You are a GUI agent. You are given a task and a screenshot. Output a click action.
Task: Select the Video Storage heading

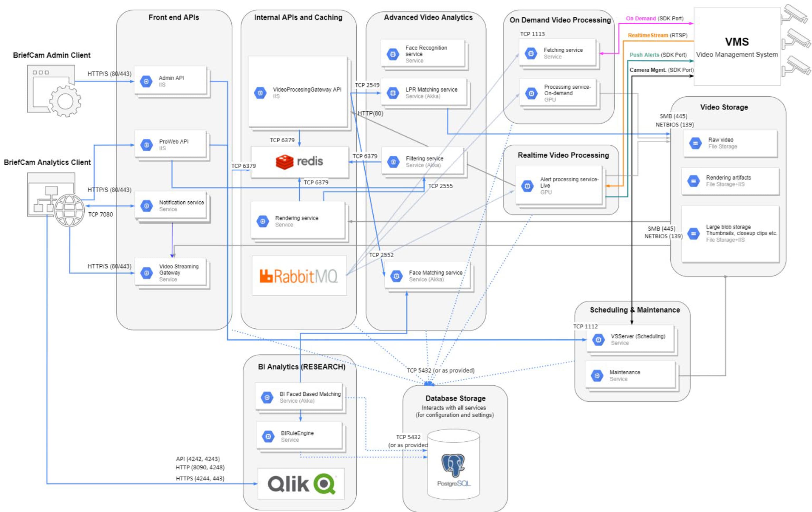[x=724, y=107]
